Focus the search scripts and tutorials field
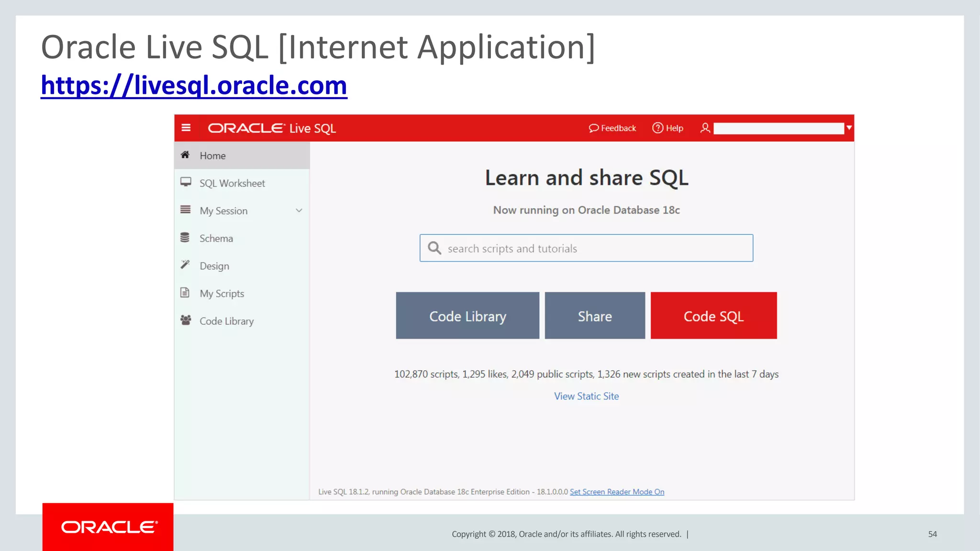 586,248
